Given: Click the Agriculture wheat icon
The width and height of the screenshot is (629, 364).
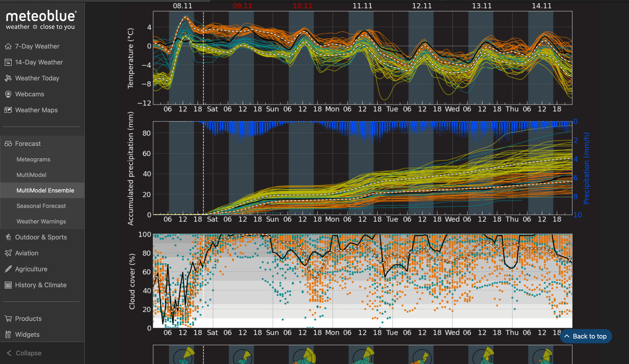Looking at the screenshot, I should 8,269.
